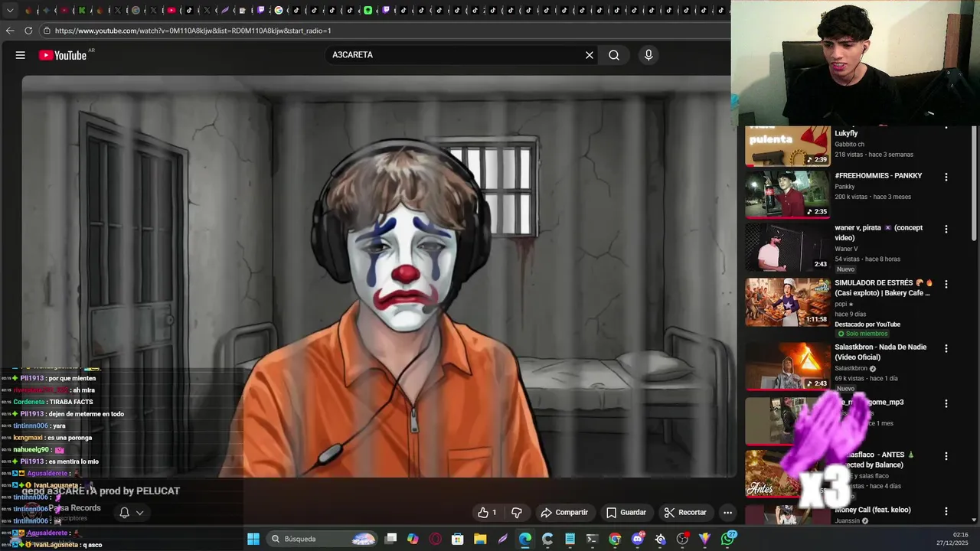Open the tab search chevron

pyautogui.click(x=10, y=11)
